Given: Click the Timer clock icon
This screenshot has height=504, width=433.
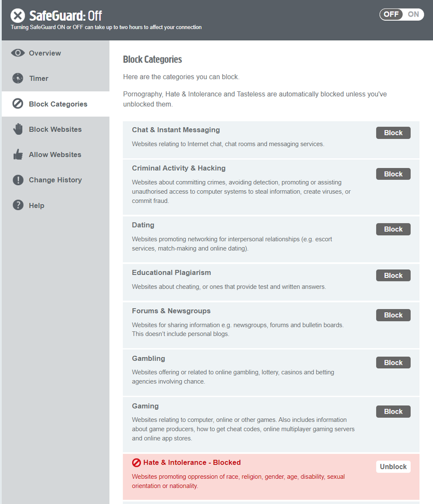Looking at the screenshot, I should 18,78.
